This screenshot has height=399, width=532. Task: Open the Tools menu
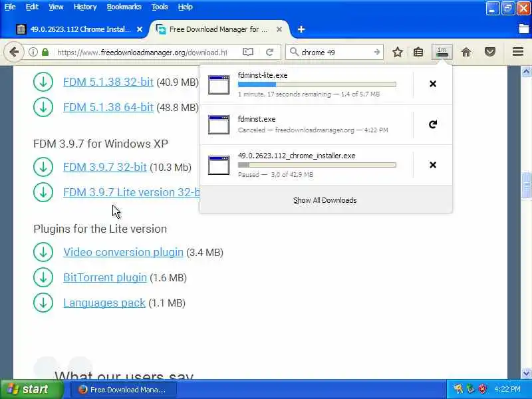[160, 7]
